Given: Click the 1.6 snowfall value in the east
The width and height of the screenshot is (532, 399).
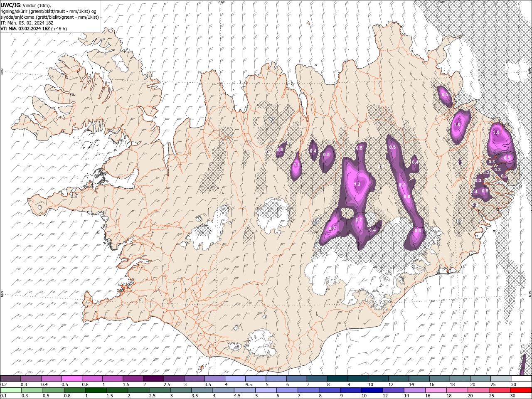Looking at the screenshot, I should 457,125.
